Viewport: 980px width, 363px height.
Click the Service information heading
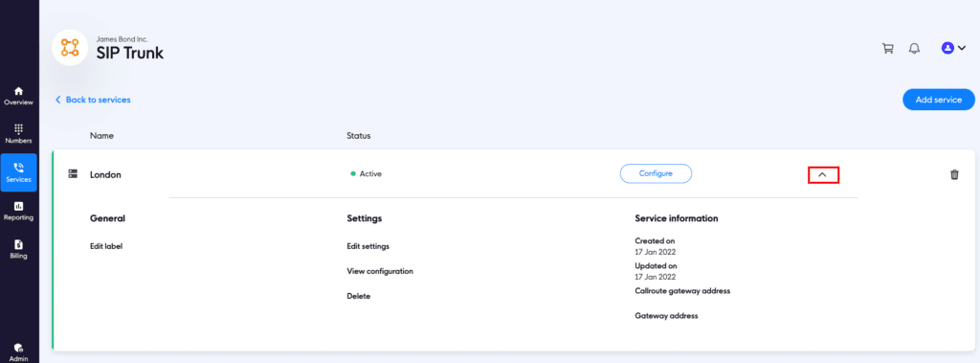[677, 218]
